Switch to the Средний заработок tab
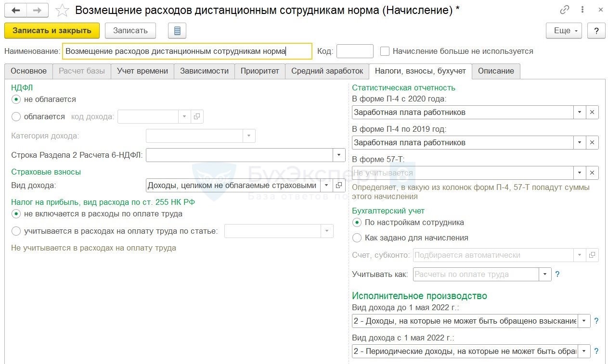Image resolution: width=608 pixels, height=364 pixels. point(327,71)
